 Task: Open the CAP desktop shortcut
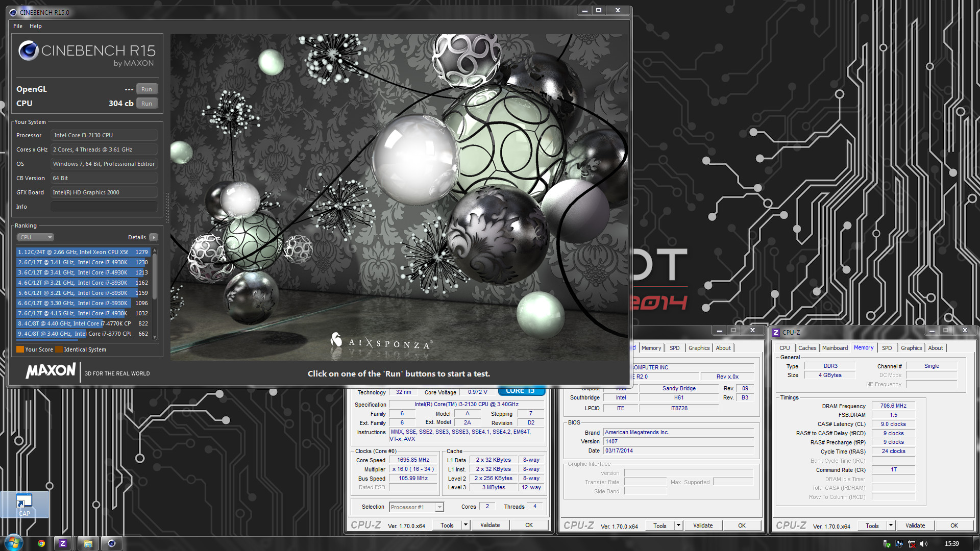(24, 505)
